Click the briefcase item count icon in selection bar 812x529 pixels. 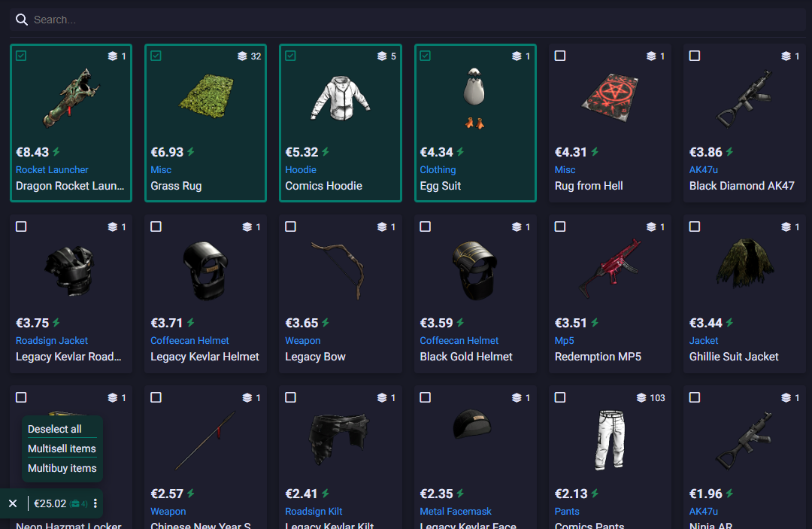pos(76,503)
